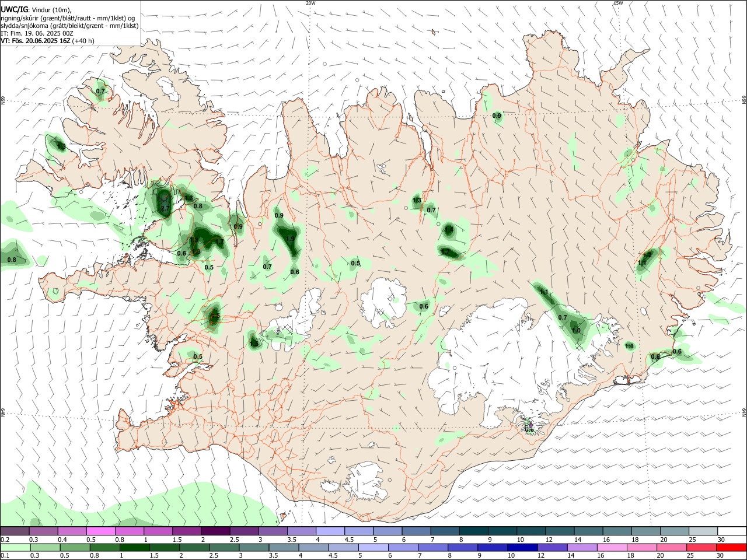Click the '2.7' precipitation value on the map
Image resolution: width=747 pixels, height=560 pixels.
click(165, 208)
